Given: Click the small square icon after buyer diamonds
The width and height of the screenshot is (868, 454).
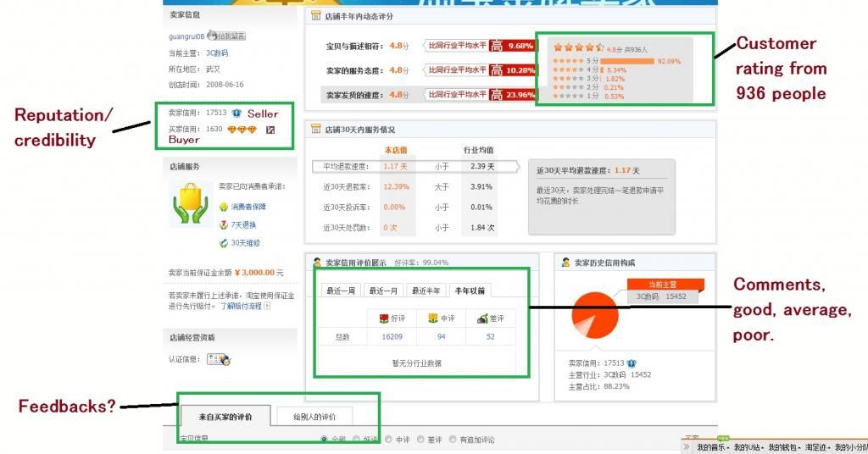Looking at the screenshot, I should point(270,130).
